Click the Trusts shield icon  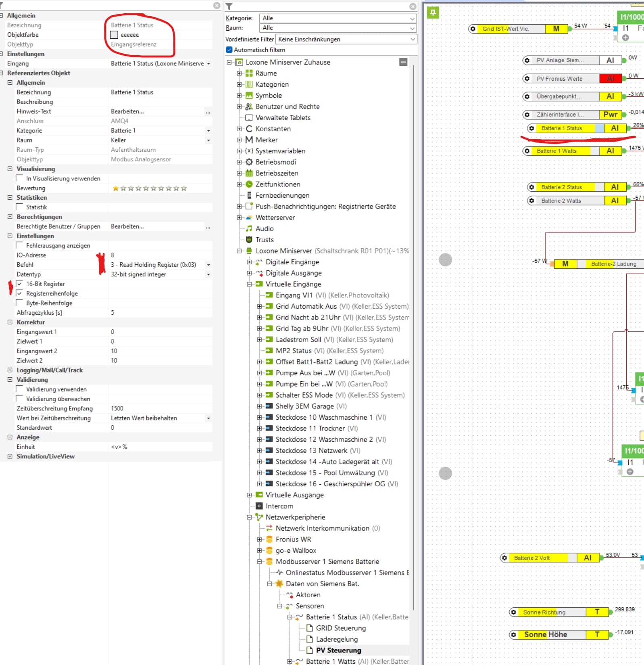(249, 240)
